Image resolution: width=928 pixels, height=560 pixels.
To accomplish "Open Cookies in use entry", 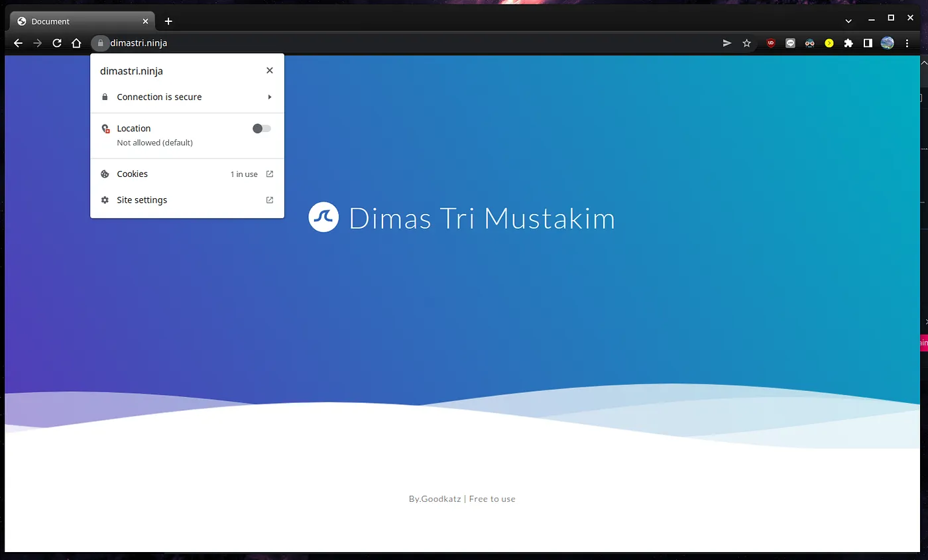I will [x=187, y=174].
